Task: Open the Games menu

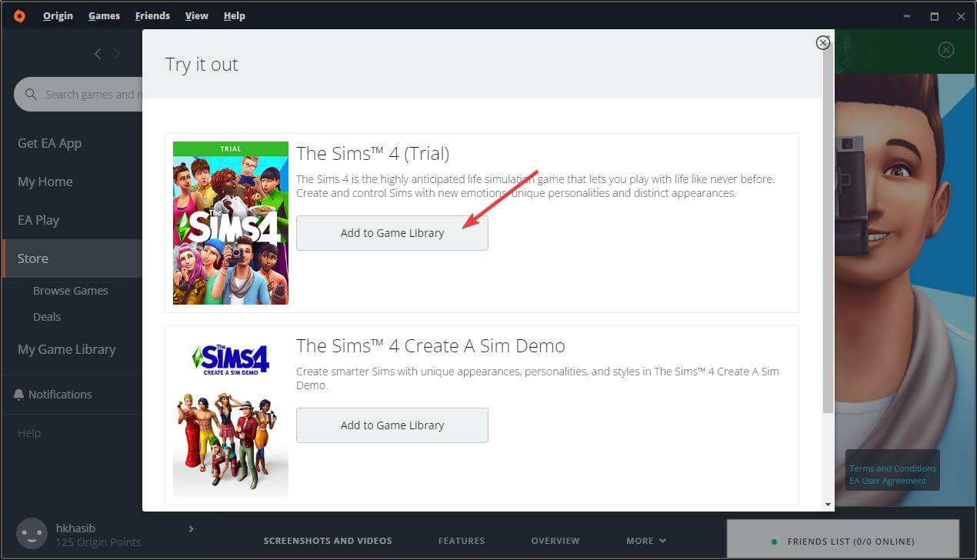Action: [104, 15]
